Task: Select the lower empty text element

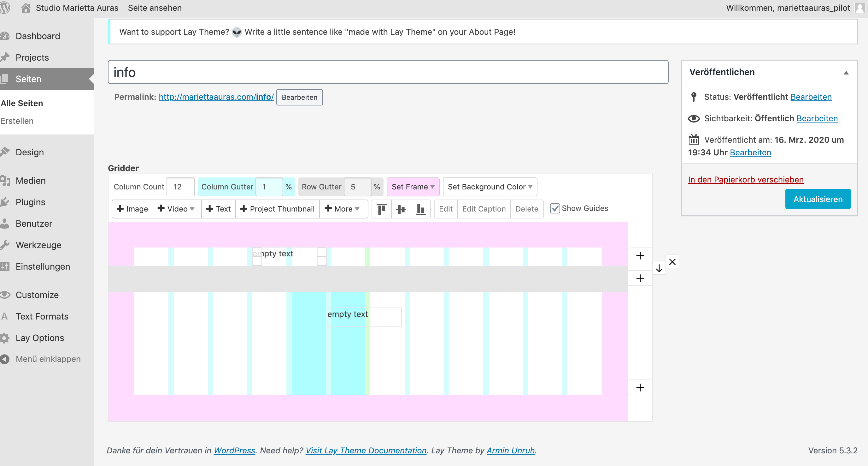Action: click(x=347, y=314)
